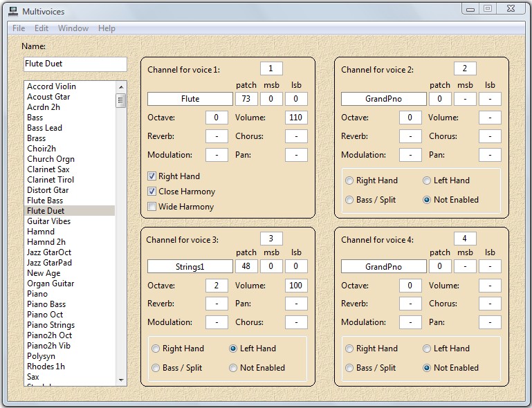532x408 pixels.
Task: Open the Help menu
Action: pyautogui.click(x=107, y=28)
